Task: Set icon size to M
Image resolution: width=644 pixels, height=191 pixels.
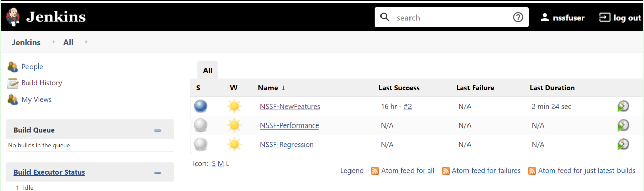Action: [221, 164]
